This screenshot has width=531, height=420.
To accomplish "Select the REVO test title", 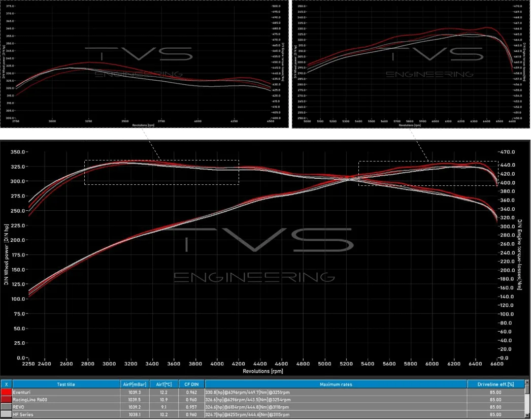I will point(18,407).
